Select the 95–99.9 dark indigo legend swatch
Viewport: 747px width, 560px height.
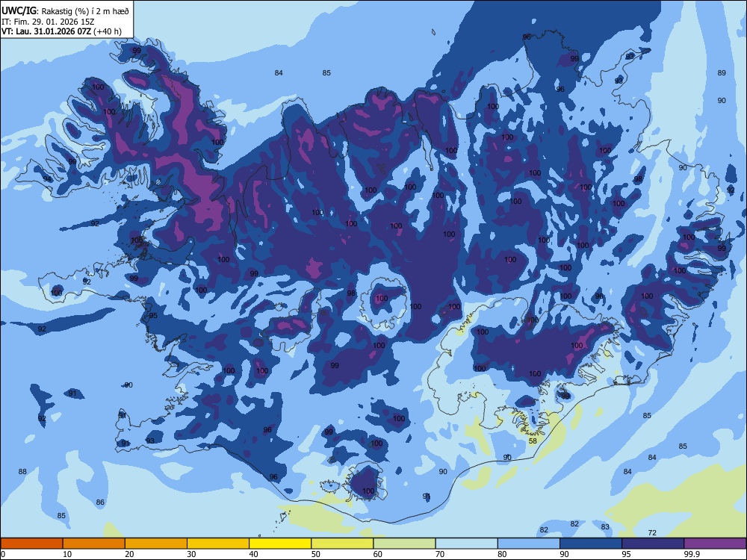click(653, 544)
